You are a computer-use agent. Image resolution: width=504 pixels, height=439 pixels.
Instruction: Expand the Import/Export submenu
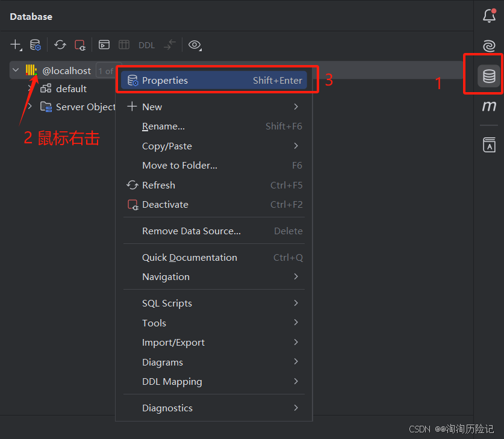point(173,342)
